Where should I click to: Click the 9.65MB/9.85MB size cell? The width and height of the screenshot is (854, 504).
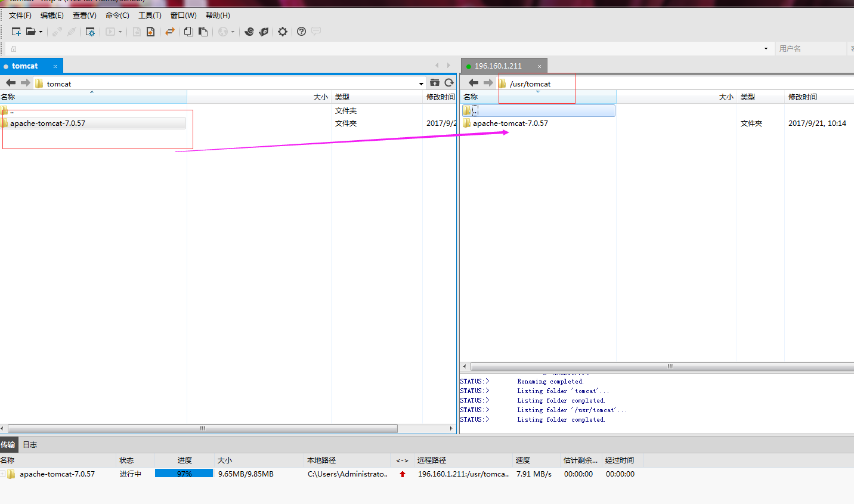[x=246, y=474]
